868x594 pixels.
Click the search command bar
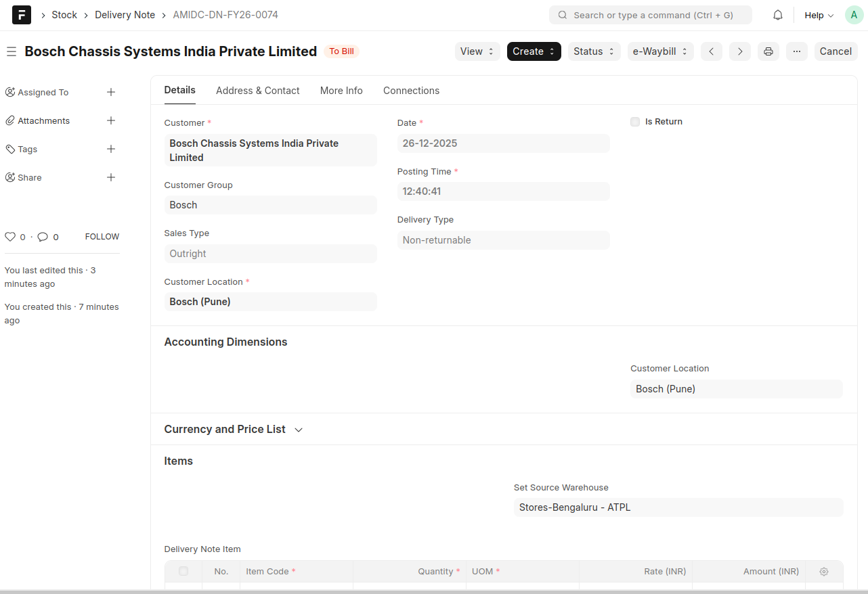(x=650, y=15)
